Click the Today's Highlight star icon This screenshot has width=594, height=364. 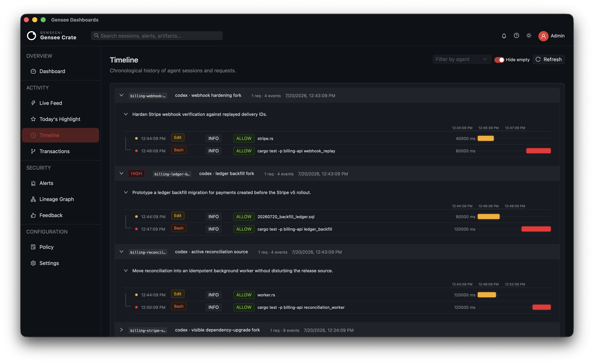(33, 119)
